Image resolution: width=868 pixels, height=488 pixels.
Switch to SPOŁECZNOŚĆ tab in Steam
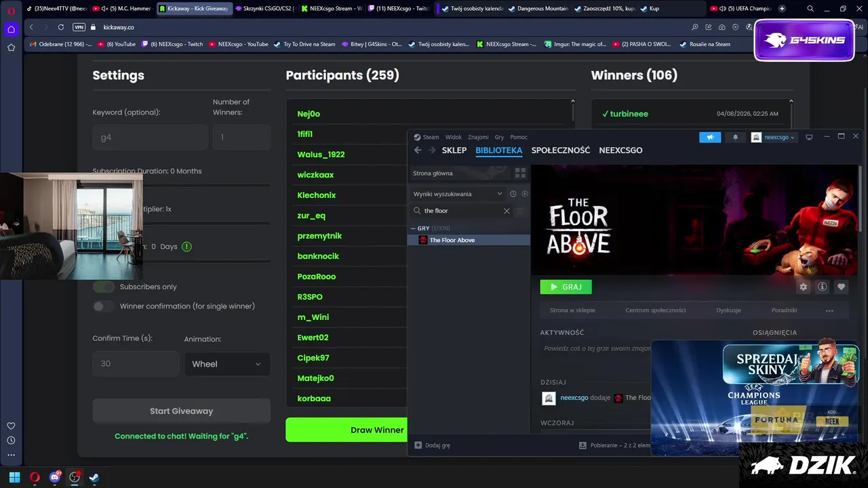[x=561, y=150]
